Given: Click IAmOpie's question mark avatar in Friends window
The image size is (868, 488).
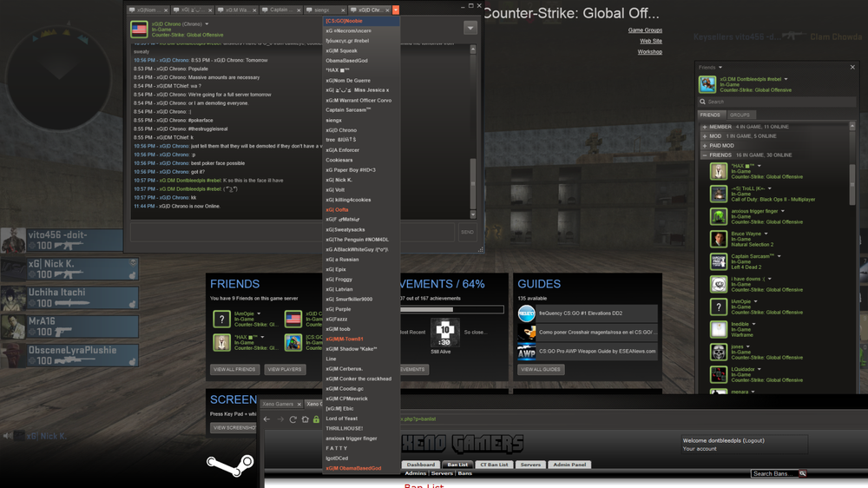Looking at the screenshot, I should pos(719,307).
